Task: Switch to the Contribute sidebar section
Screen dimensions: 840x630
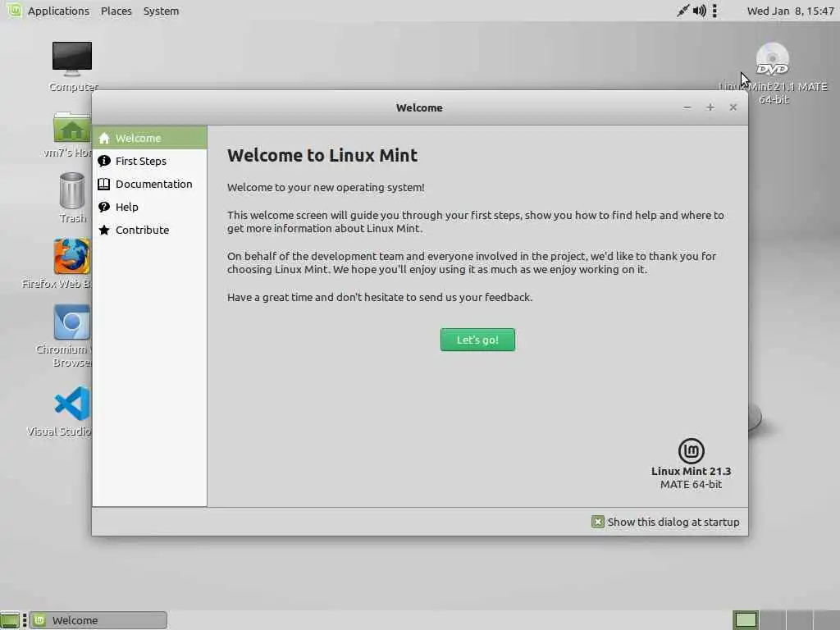Action: coord(149,230)
